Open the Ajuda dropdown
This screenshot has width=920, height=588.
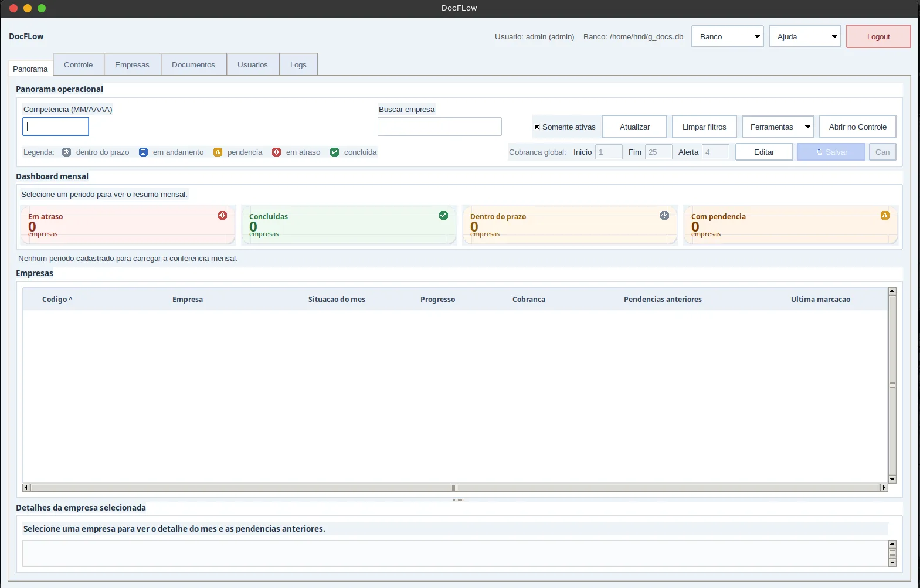[x=805, y=36]
